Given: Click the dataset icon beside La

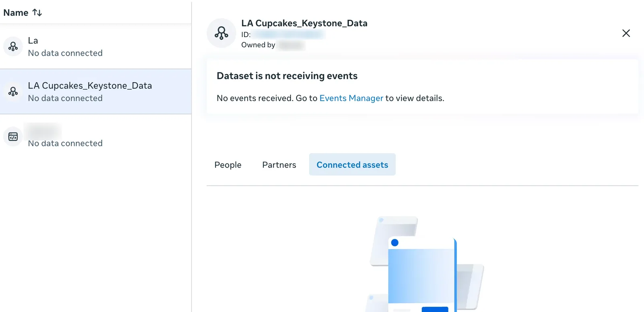Looking at the screenshot, I should (13, 46).
